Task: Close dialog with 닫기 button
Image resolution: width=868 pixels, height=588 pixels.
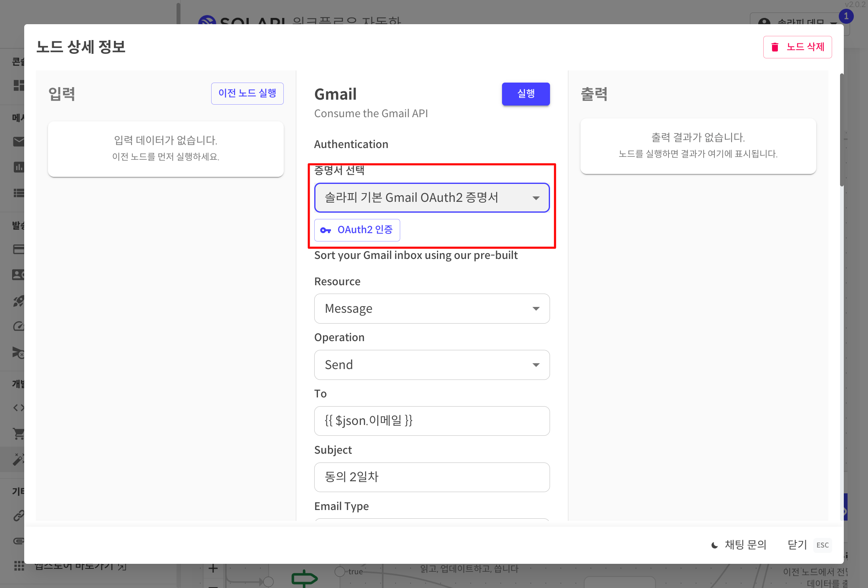Action: (797, 545)
